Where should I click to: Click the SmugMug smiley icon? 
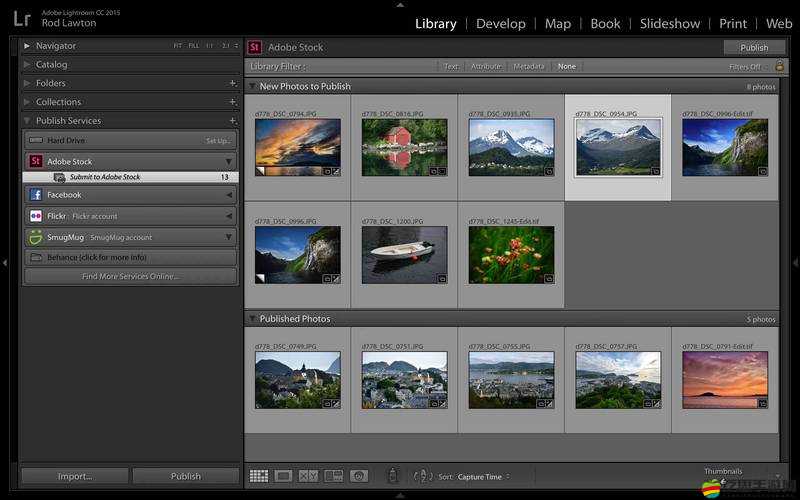pos(36,237)
